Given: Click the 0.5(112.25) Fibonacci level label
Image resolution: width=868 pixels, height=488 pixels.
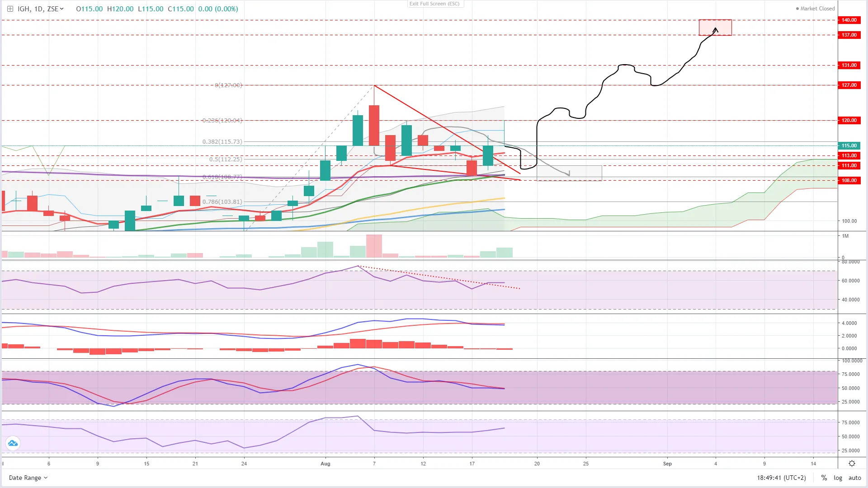Looking at the screenshot, I should (226, 159).
